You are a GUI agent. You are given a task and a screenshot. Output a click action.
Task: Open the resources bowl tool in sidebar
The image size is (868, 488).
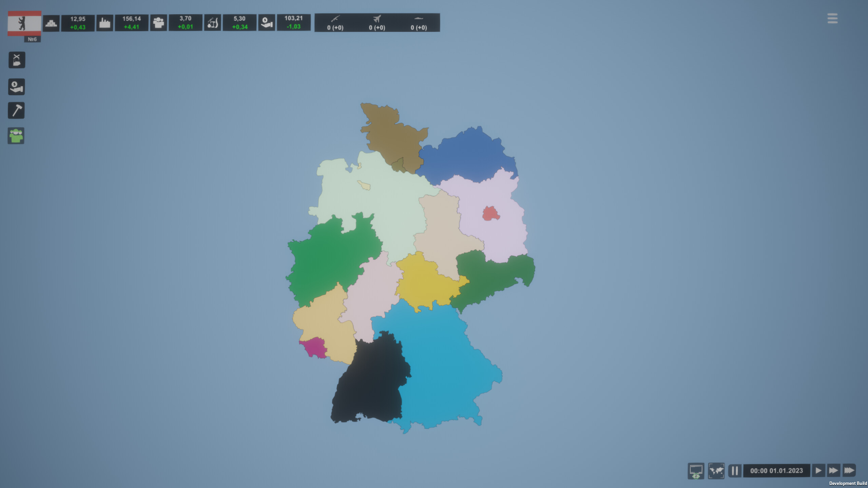tap(16, 60)
